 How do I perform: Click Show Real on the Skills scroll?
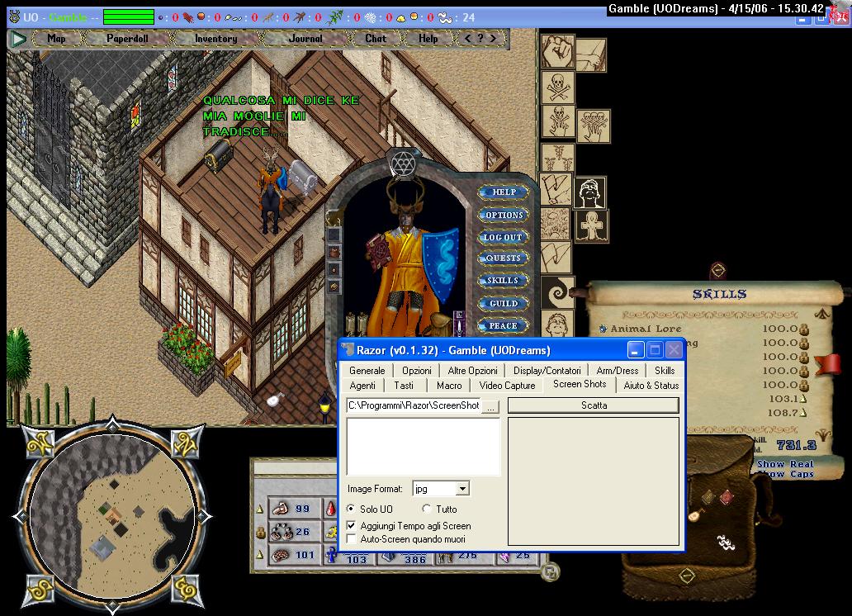785,464
